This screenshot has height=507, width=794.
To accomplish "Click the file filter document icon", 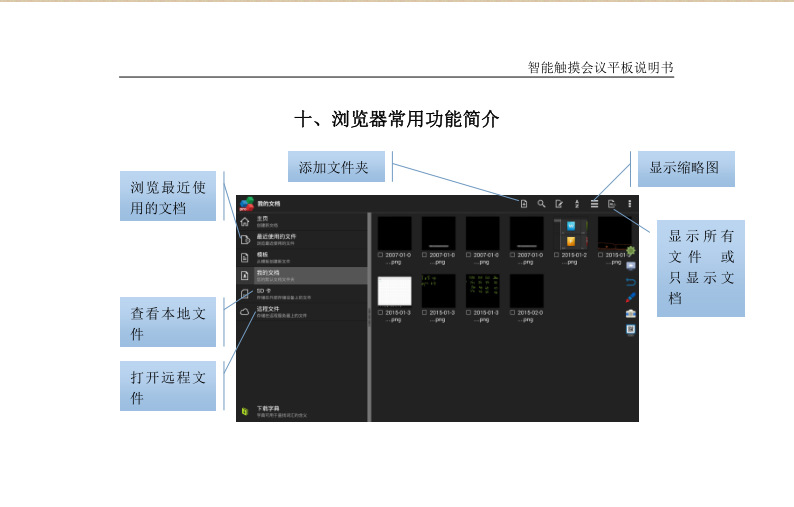I will coord(612,204).
